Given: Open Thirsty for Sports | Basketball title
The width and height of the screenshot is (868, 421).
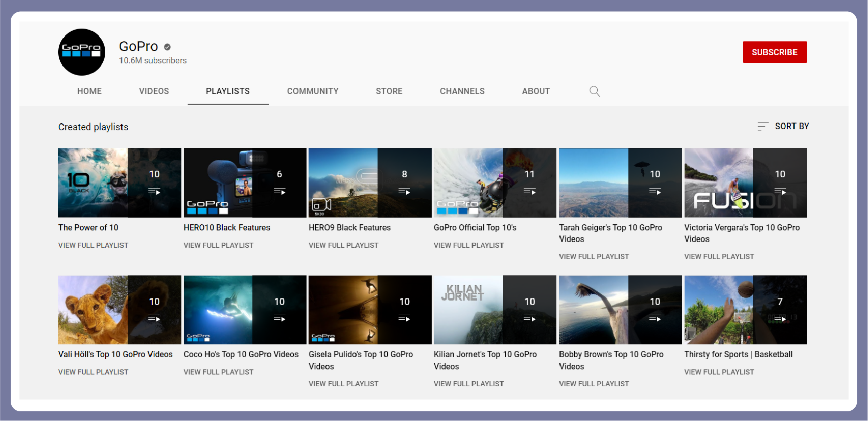Looking at the screenshot, I should [x=739, y=354].
